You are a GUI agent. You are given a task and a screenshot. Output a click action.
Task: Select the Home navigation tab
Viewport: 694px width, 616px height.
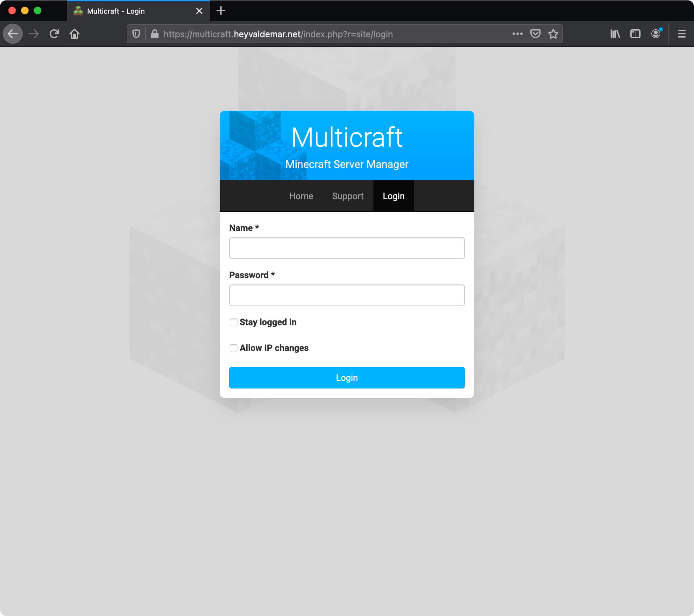tap(301, 196)
